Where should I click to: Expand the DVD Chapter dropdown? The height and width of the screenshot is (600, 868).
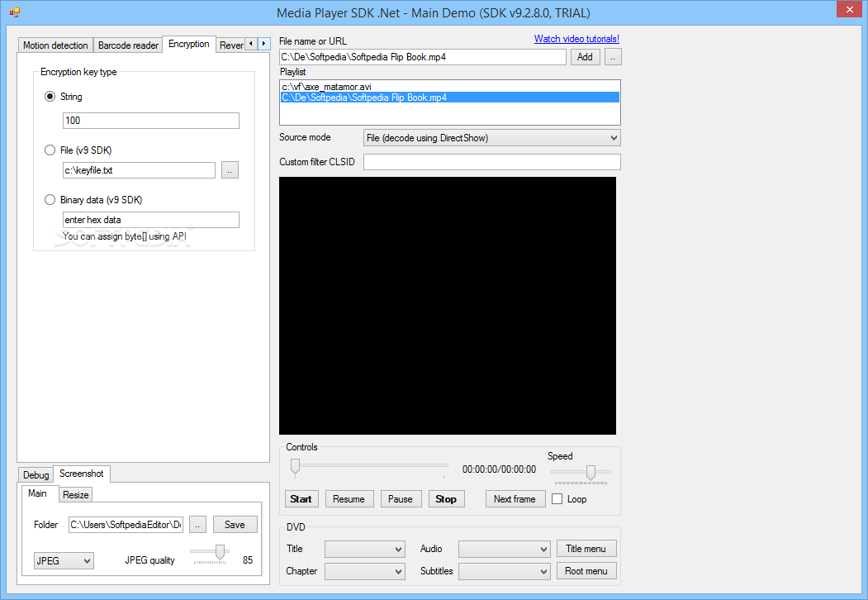click(x=365, y=571)
